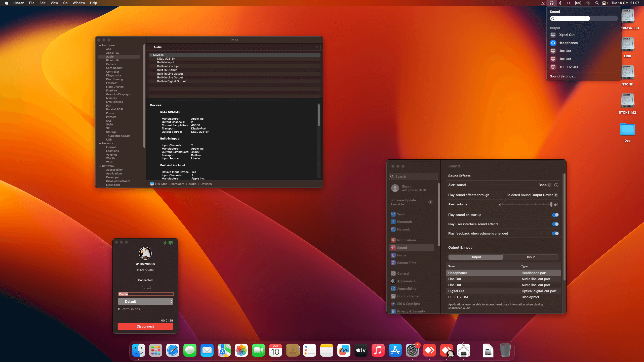Open the Window menu
644x362 pixels.
79,3
